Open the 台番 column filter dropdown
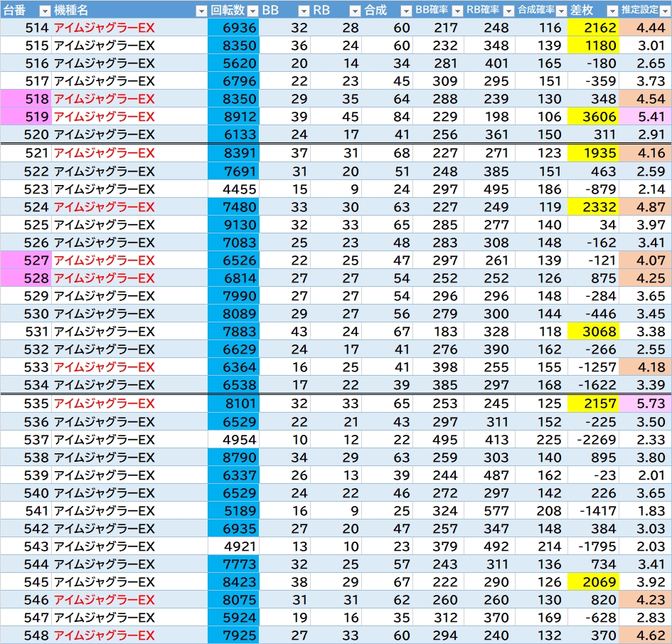The height and width of the screenshot is (644, 672). 45,11
